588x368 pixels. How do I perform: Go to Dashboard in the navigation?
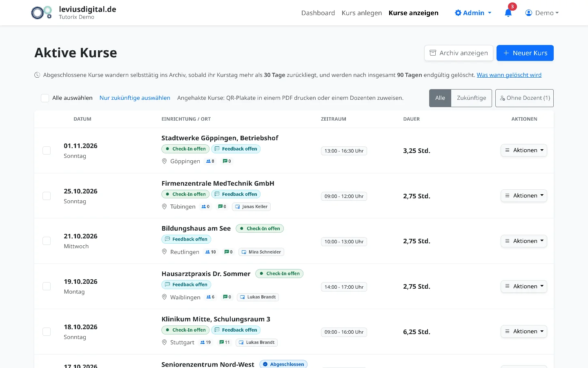click(318, 13)
